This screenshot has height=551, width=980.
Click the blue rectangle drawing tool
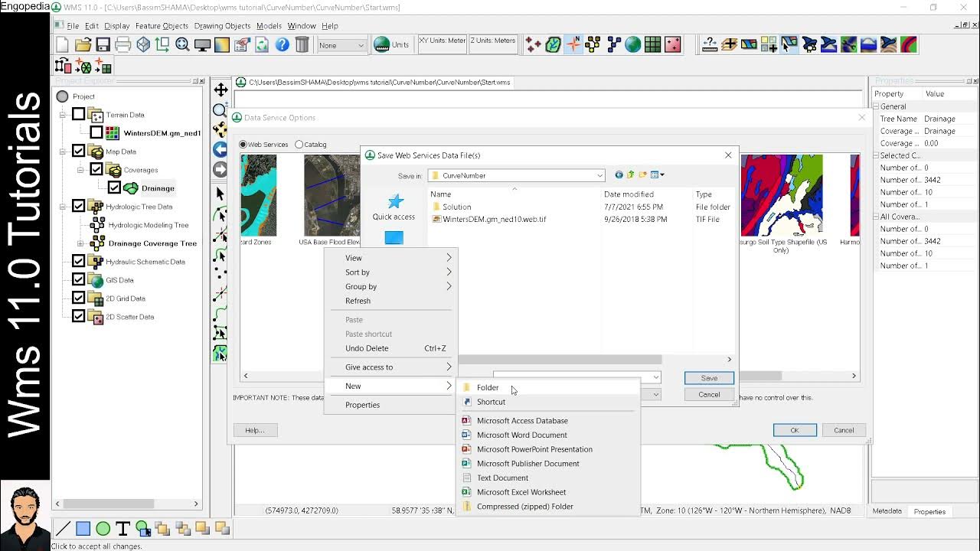(83, 528)
